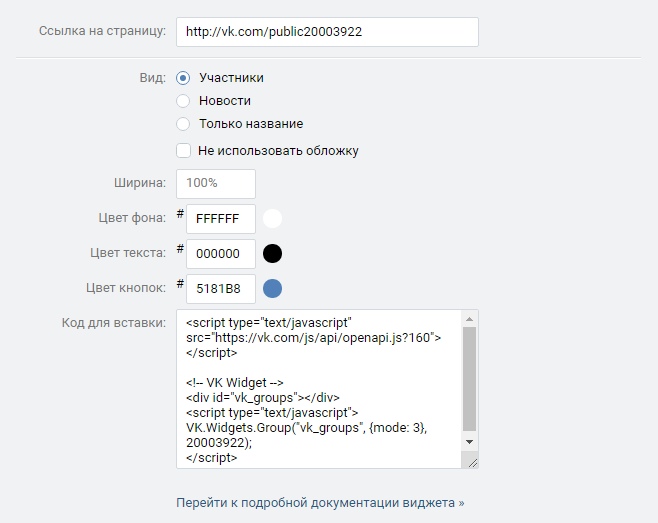The height and width of the screenshot is (523, 658).
Task: Click the openapi.js?160 src code line
Action: tap(313, 338)
